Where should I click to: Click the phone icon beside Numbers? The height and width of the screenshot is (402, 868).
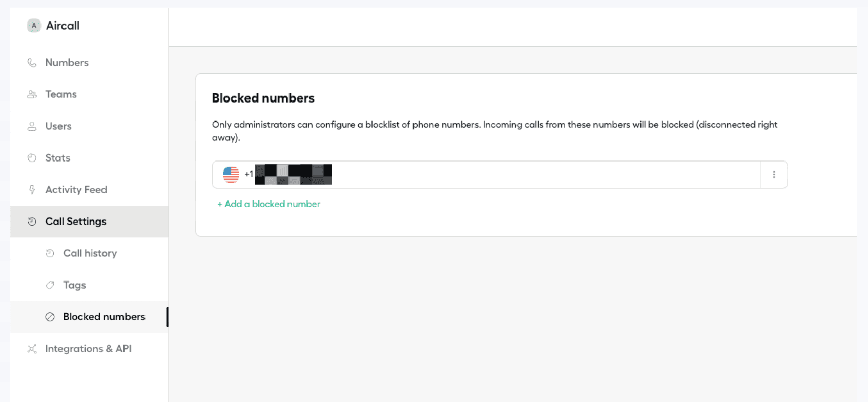point(32,63)
